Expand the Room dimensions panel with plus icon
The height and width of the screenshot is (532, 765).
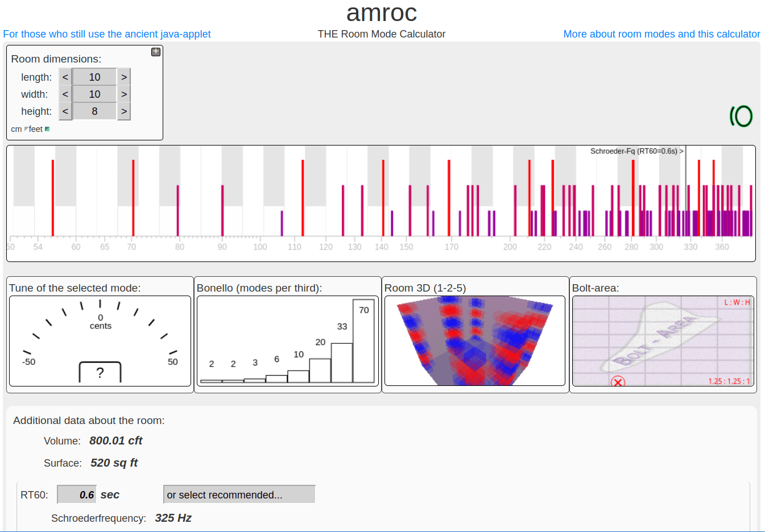click(155, 52)
